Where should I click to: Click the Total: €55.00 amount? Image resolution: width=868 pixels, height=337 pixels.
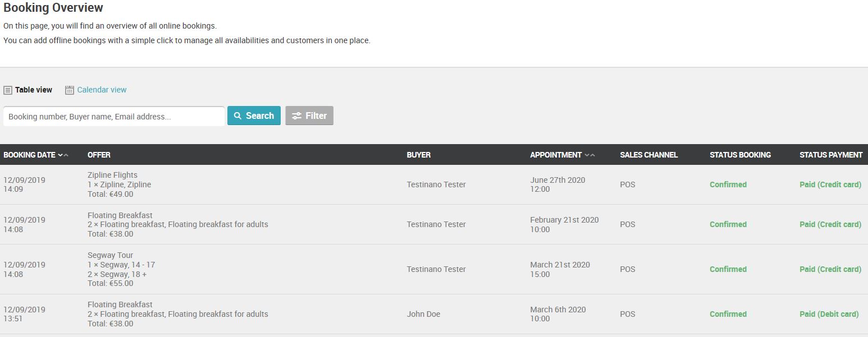click(x=111, y=283)
